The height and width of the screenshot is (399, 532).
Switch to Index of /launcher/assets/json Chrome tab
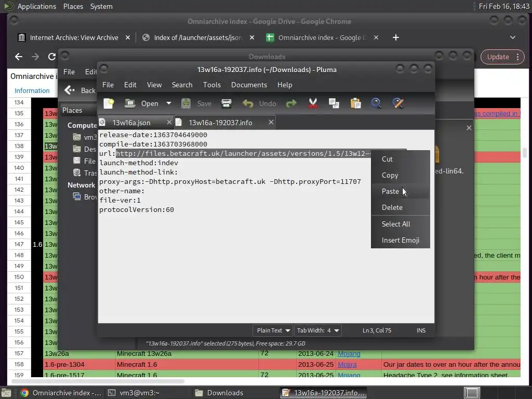198,37
